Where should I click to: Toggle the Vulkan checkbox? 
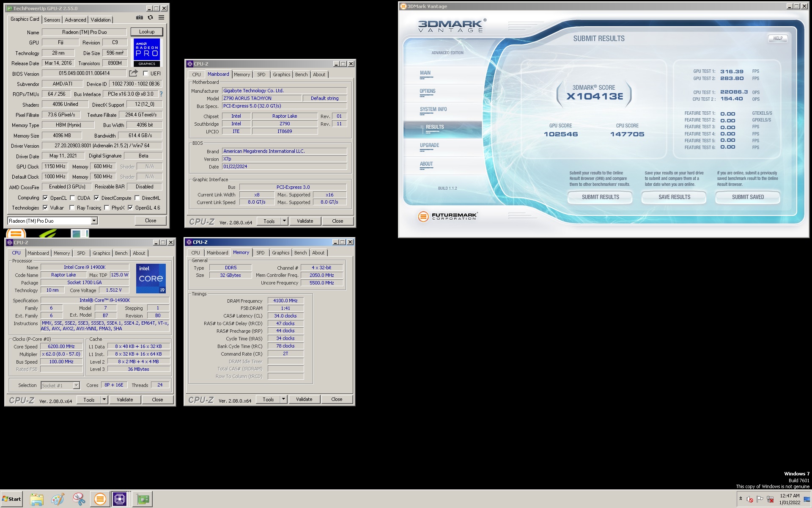[45, 208]
